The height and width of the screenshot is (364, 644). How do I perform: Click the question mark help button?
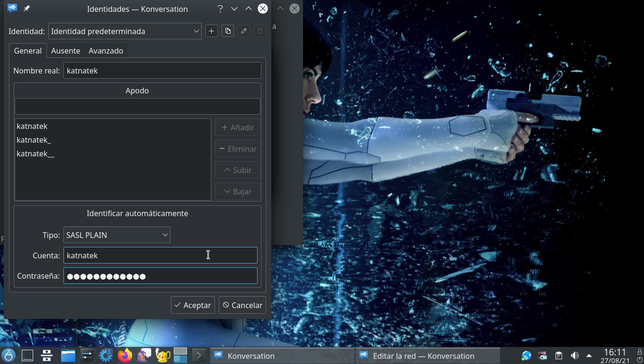click(x=220, y=9)
